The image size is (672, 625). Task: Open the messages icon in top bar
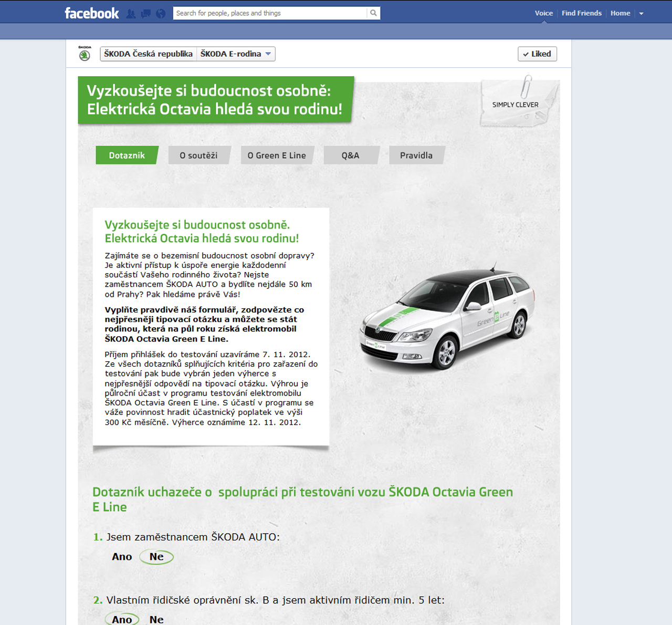(146, 13)
